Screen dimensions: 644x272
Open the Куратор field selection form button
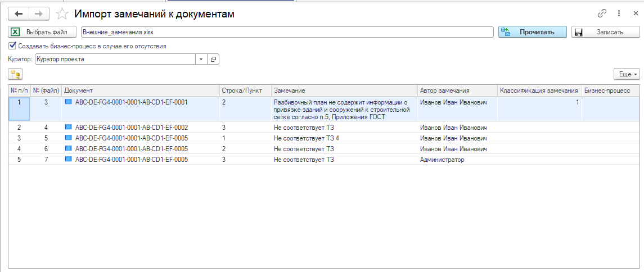coord(213,59)
